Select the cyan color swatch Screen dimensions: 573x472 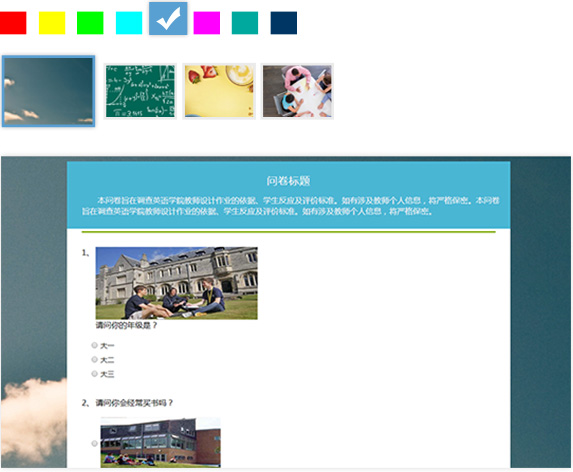tap(129, 23)
